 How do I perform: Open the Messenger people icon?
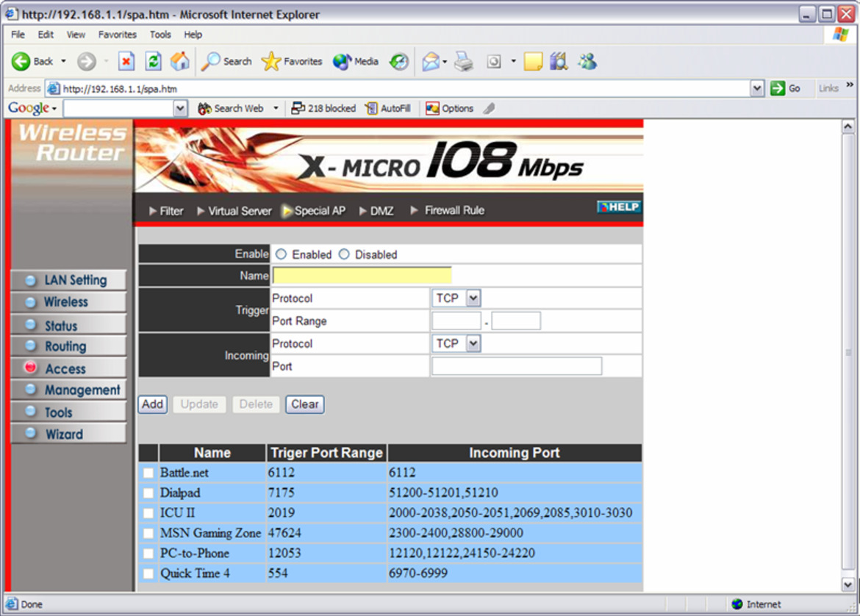587,62
